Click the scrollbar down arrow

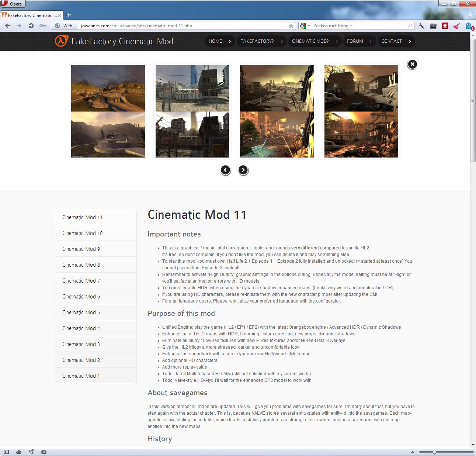coord(473,445)
